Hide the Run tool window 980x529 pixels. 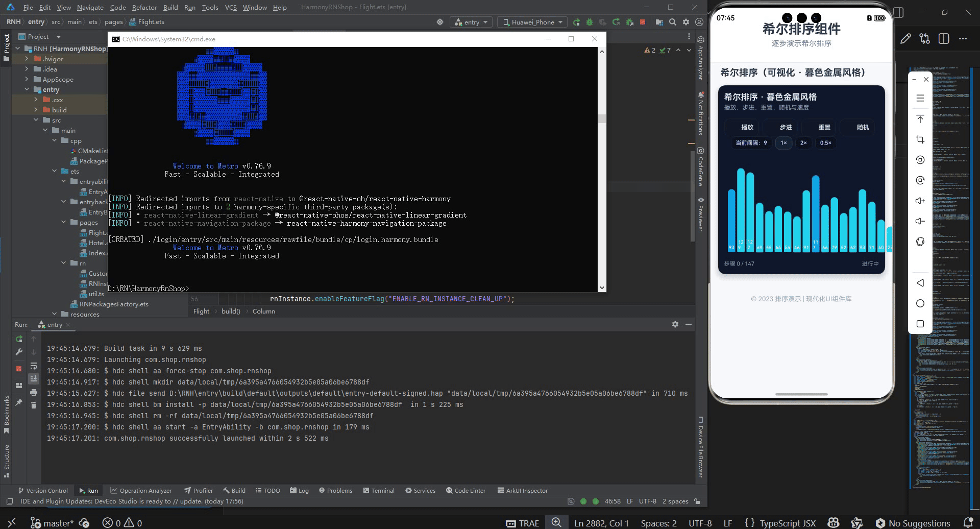pyautogui.click(x=688, y=324)
